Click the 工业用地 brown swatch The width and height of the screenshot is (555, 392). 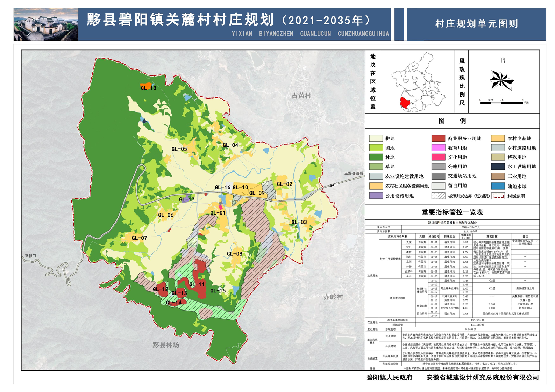pos(498,176)
